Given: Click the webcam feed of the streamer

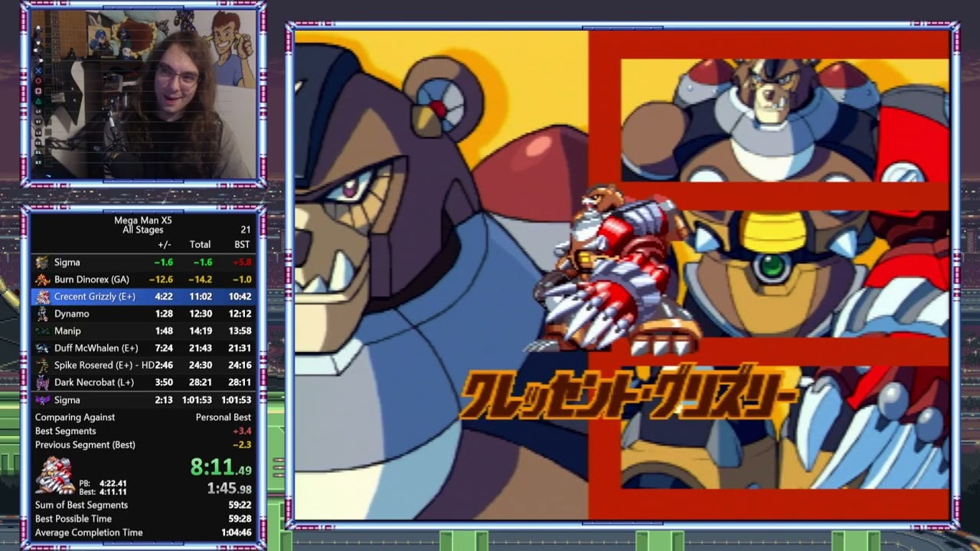Looking at the screenshot, I should click(143, 94).
